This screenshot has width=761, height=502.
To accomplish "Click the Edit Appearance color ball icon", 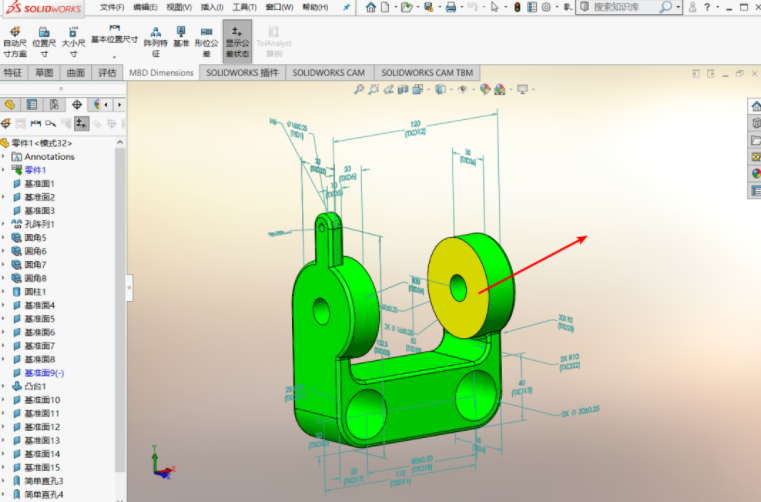I will (x=485, y=89).
